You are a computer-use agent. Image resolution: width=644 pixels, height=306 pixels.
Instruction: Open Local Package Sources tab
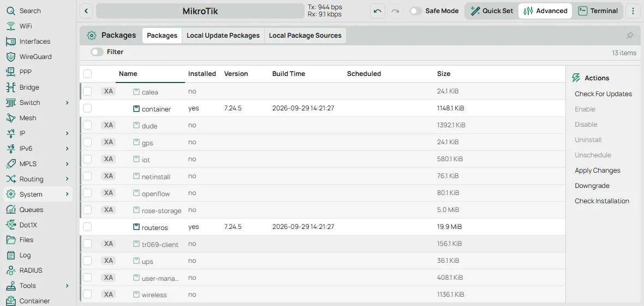tap(305, 36)
